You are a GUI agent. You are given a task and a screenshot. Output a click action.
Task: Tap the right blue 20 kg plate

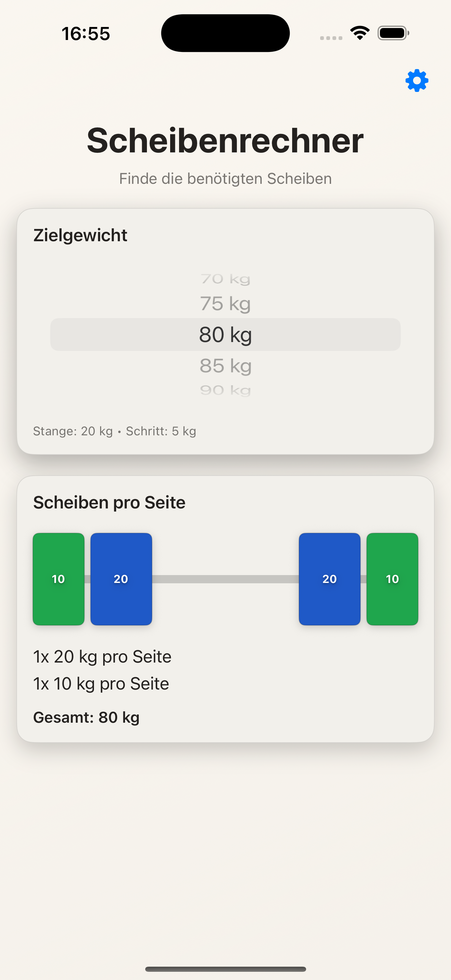pyautogui.click(x=329, y=579)
